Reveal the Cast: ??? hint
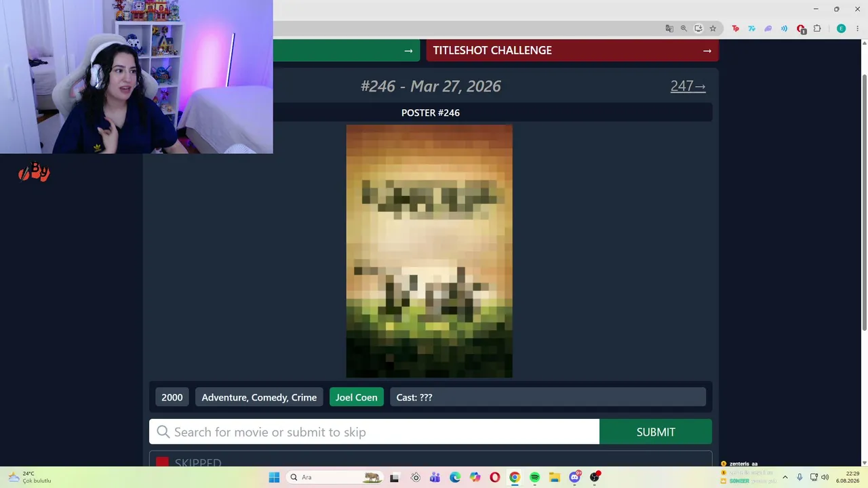 pyautogui.click(x=548, y=397)
